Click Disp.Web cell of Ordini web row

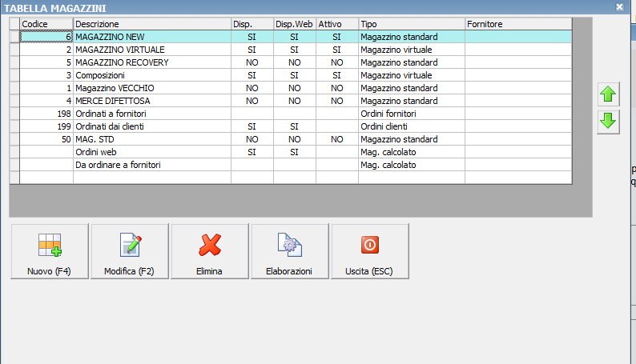click(295, 152)
